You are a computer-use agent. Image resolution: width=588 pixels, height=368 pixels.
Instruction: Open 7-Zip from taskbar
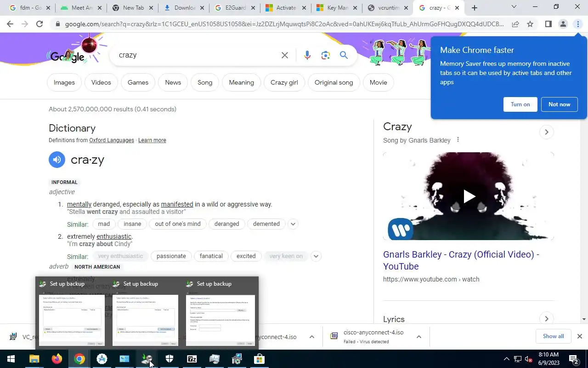click(192, 359)
